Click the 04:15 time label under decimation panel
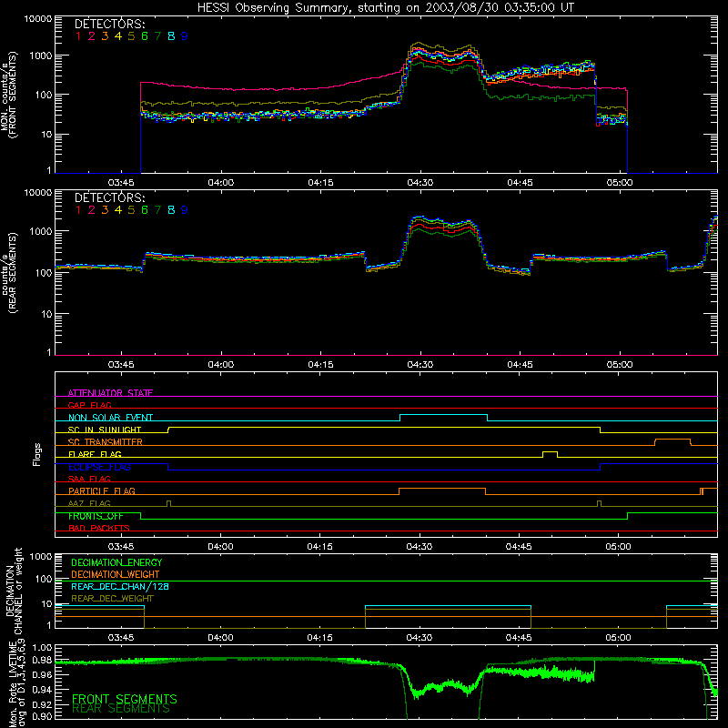 (x=319, y=638)
